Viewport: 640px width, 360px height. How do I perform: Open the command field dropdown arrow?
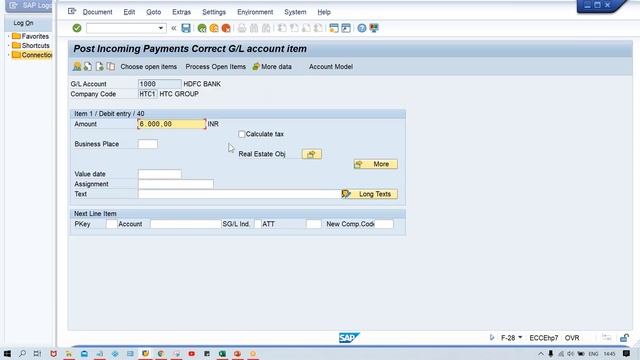point(161,28)
